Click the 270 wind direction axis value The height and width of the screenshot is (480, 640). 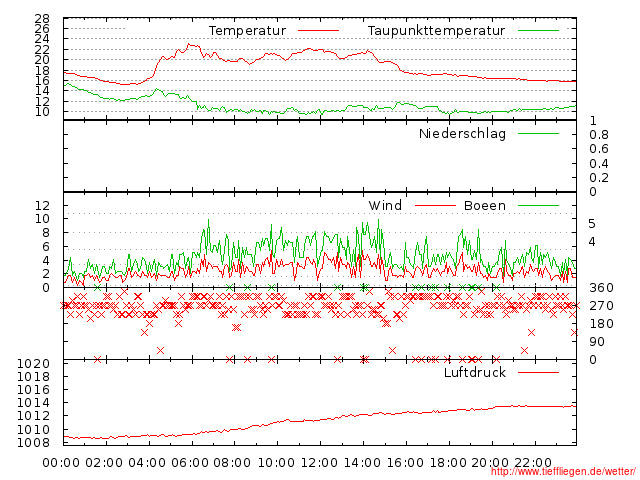click(x=601, y=306)
